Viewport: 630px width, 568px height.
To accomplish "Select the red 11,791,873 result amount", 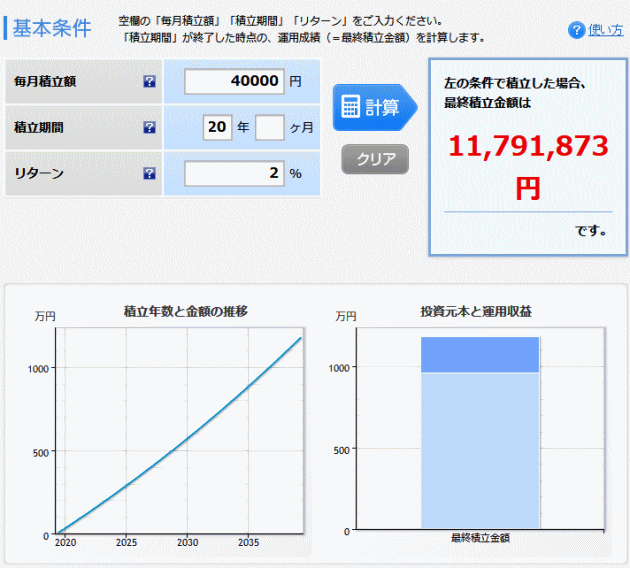I will coord(527,148).
